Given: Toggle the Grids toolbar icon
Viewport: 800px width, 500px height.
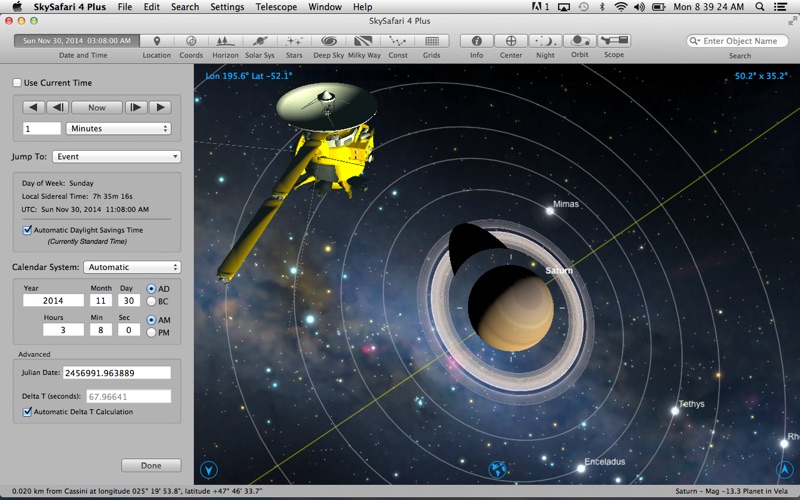Looking at the screenshot, I should tap(431, 41).
